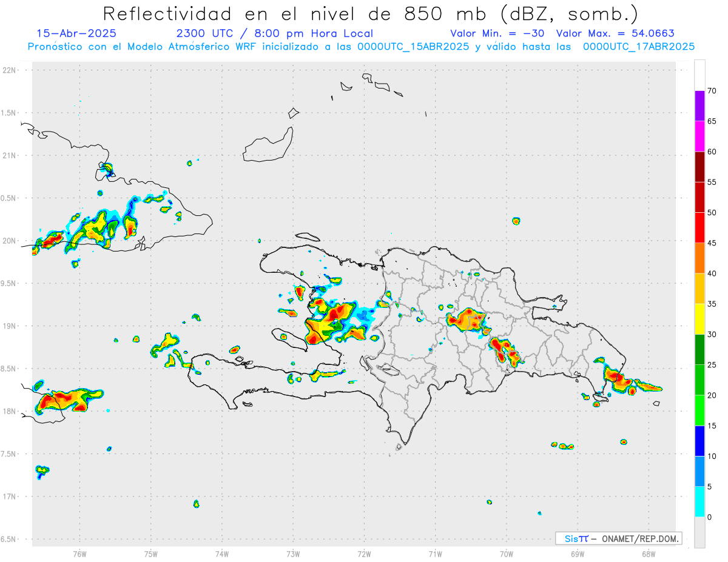This screenshot has width=728, height=562.
Task: Click the colorbar value label '15'
Action: [x=712, y=426]
